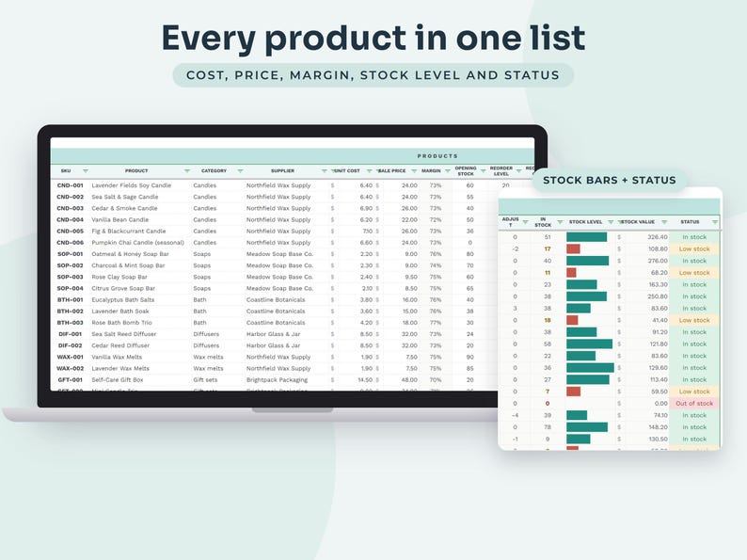Viewport: 747px width, 560px height.
Task: Click product Oatmeal & Honey Soap Bar
Action: tap(130, 254)
